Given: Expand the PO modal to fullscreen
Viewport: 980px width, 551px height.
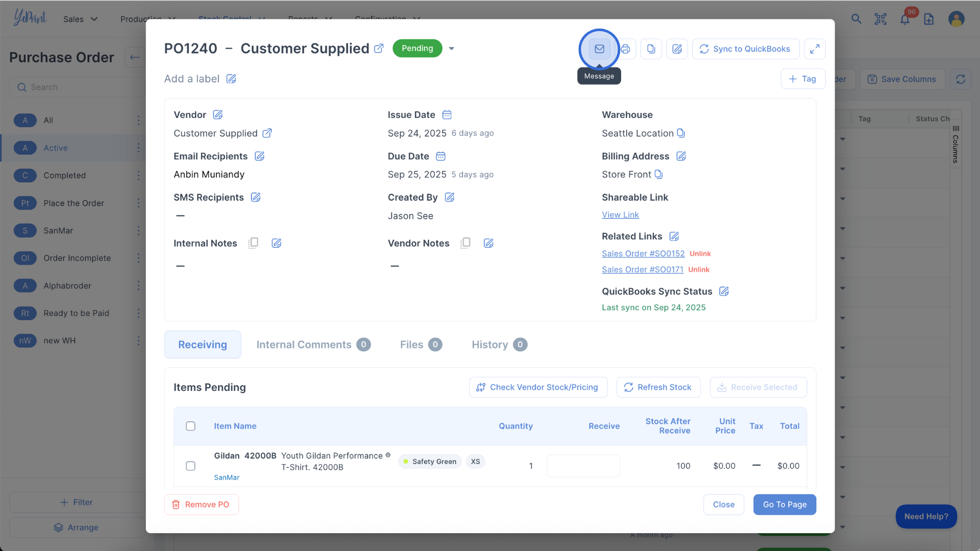Looking at the screenshot, I should coord(815,49).
